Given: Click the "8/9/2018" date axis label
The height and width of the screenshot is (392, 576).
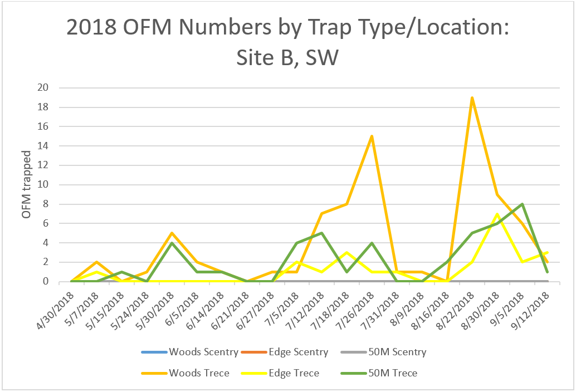Looking at the screenshot, I should 408,308.
